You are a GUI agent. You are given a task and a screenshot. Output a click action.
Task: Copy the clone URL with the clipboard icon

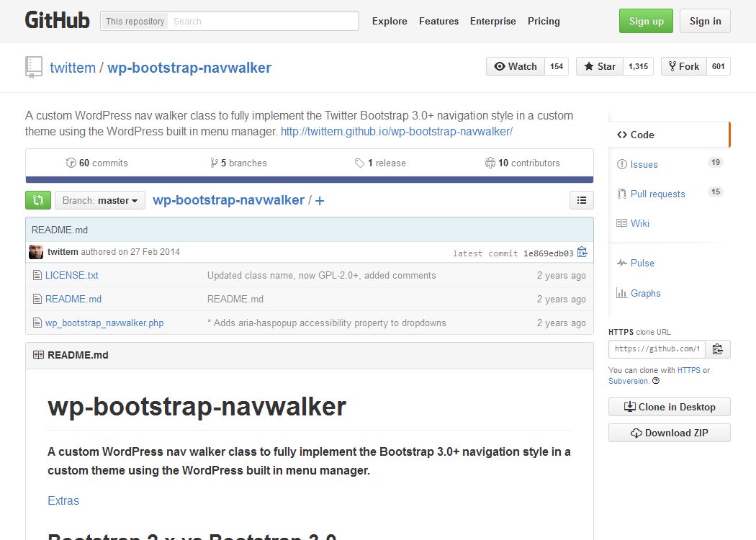(718, 348)
